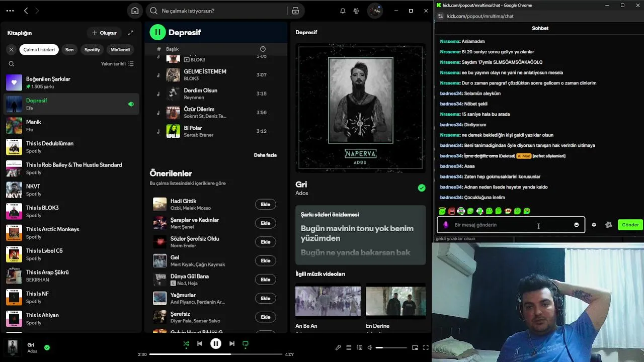This screenshot has height=362, width=644.
Task: Mute the volume speaker icon
Action: tap(370, 347)
